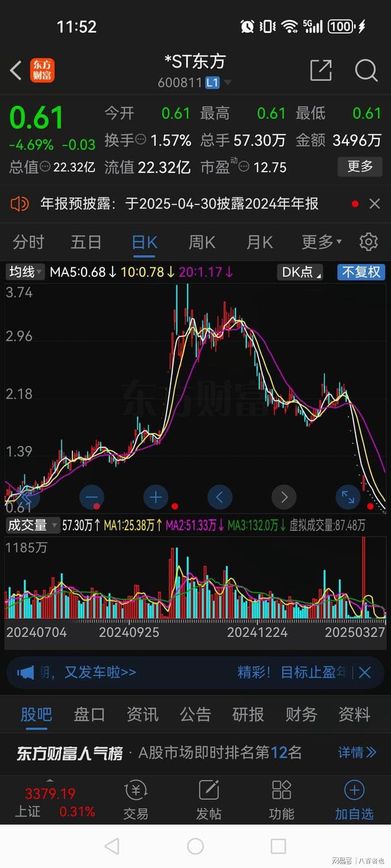The height and width of the screenshot is (868, 391).
Task: Expand L1 level dropdown beside 600811
Action: [218, 83]
